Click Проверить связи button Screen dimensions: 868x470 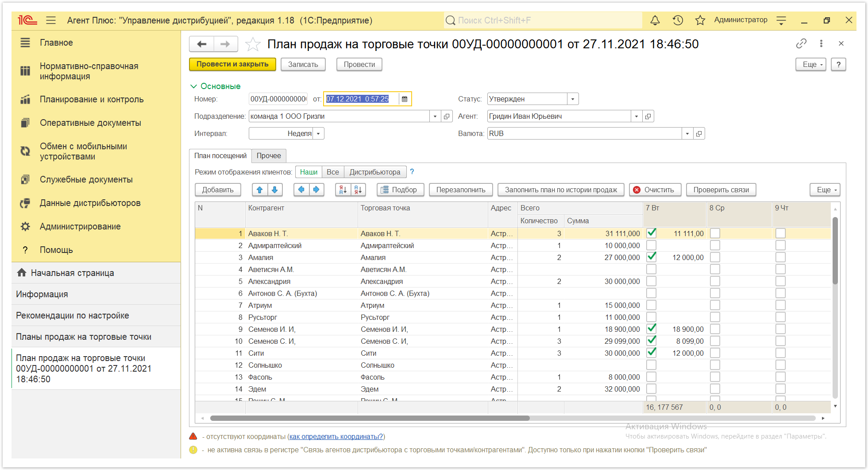point(721,190)
